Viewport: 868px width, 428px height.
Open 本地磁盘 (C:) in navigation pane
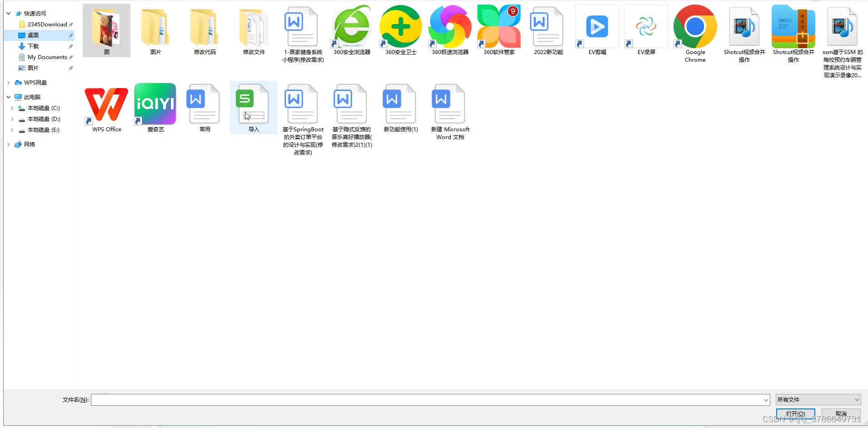point(44,108)
